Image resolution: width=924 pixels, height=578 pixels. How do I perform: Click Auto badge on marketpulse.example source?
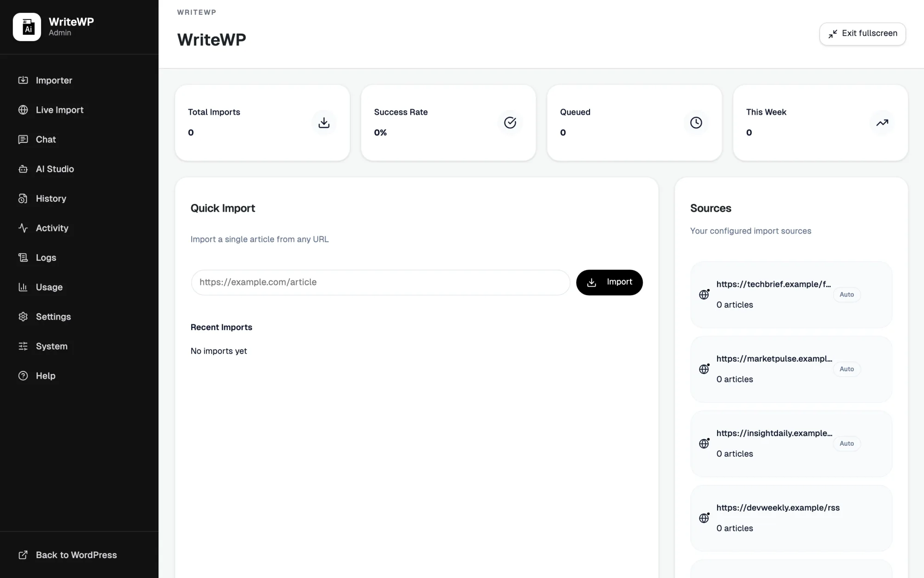847,369
